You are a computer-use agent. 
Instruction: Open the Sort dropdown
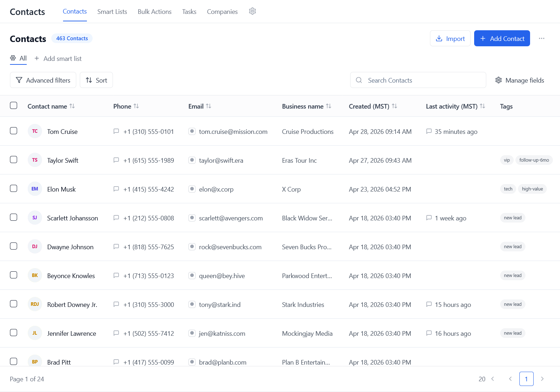96,80
